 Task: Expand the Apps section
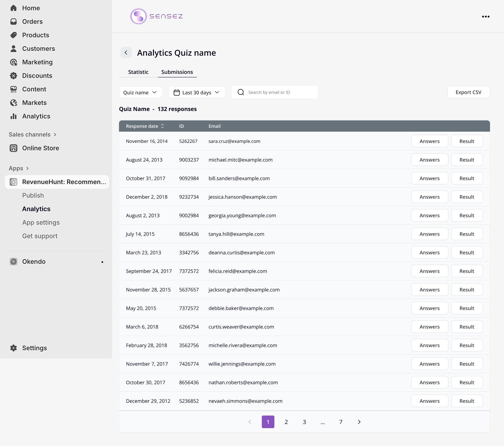(19, 168)
